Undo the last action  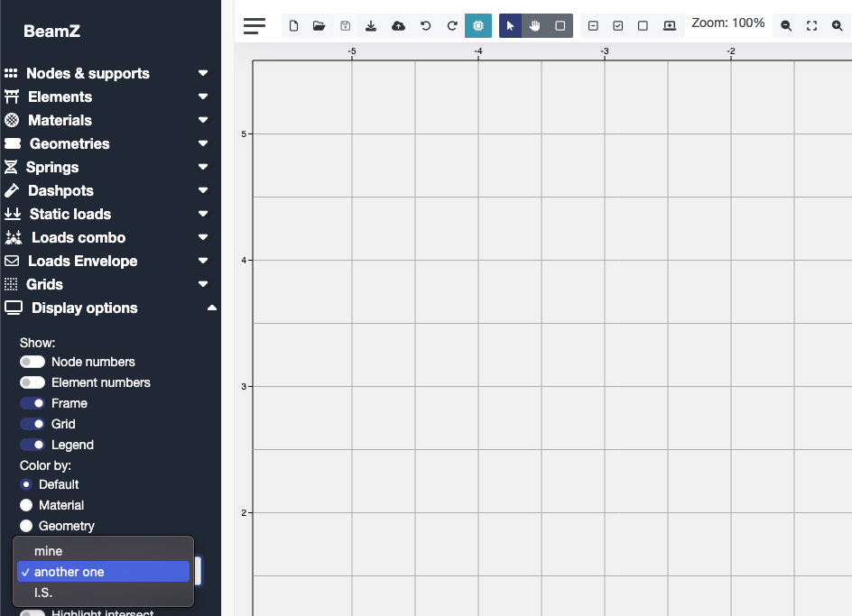[x=425, y=26]
